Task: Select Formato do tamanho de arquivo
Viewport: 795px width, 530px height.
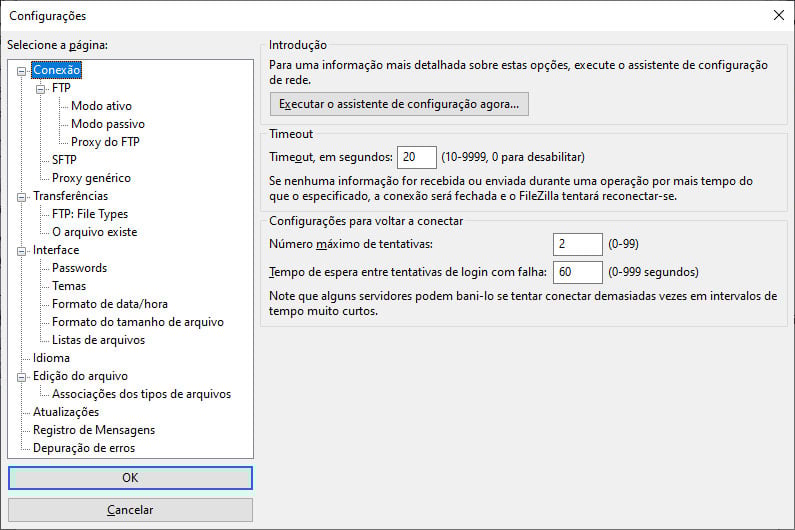Action: [137, 322]
